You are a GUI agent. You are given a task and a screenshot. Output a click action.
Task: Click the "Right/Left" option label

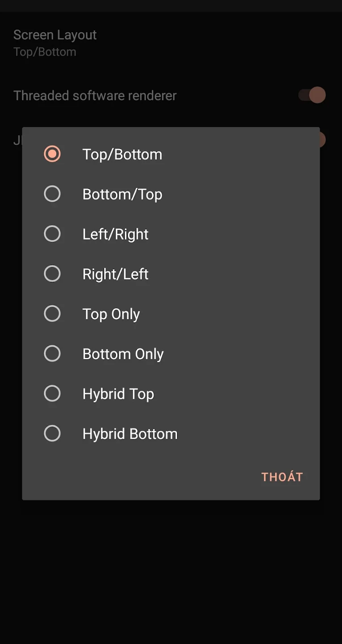[115, 274]
